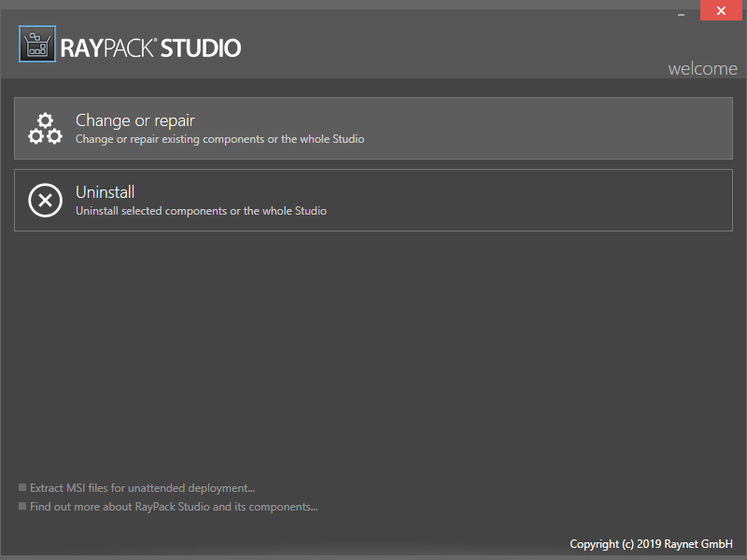
Task: Click the Copyright 2019 Raynet GmbH text
Action: tap(651, 543)
